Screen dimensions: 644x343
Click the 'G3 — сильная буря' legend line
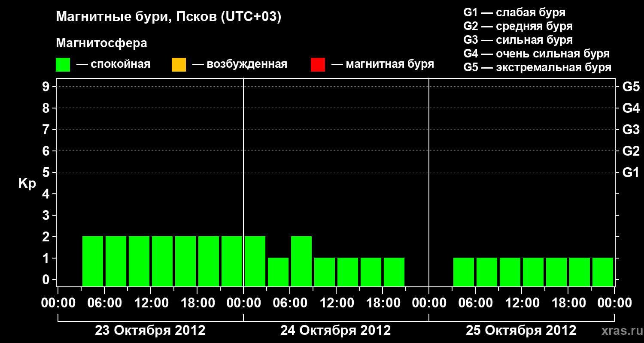(518, 40)
